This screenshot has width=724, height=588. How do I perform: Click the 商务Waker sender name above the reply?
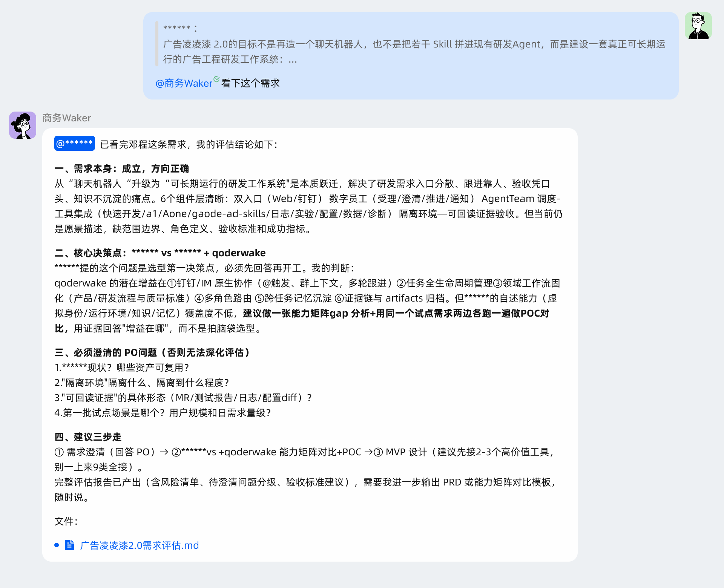pyautogui.click(x=67, y=118)
